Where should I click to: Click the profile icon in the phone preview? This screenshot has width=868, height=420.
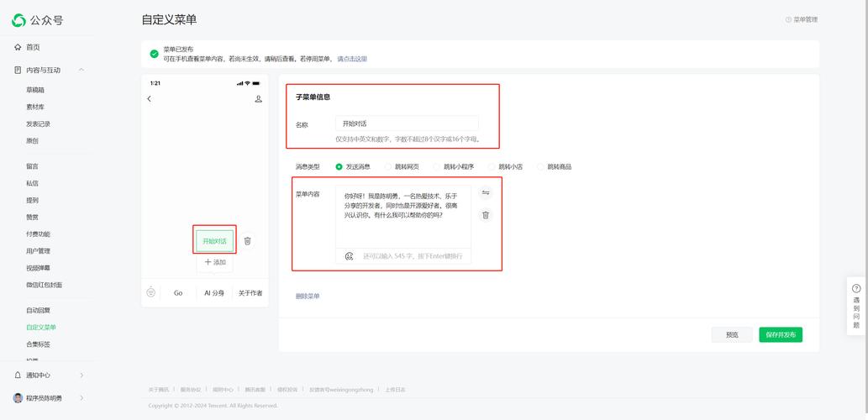click(x=258, y=99)
